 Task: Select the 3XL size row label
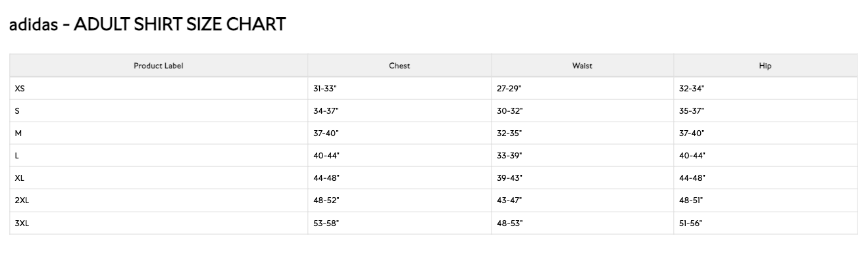click(22, 224)
